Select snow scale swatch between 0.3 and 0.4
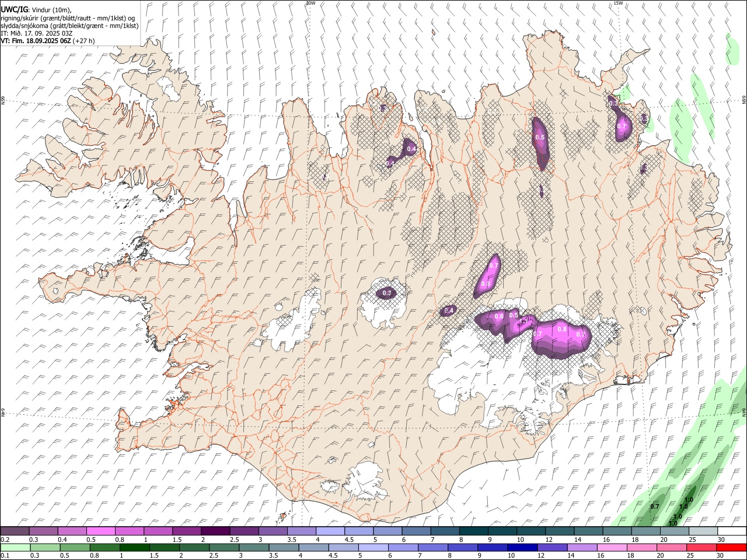The height and width of the screenshot is (560, 747). [44, 531]
